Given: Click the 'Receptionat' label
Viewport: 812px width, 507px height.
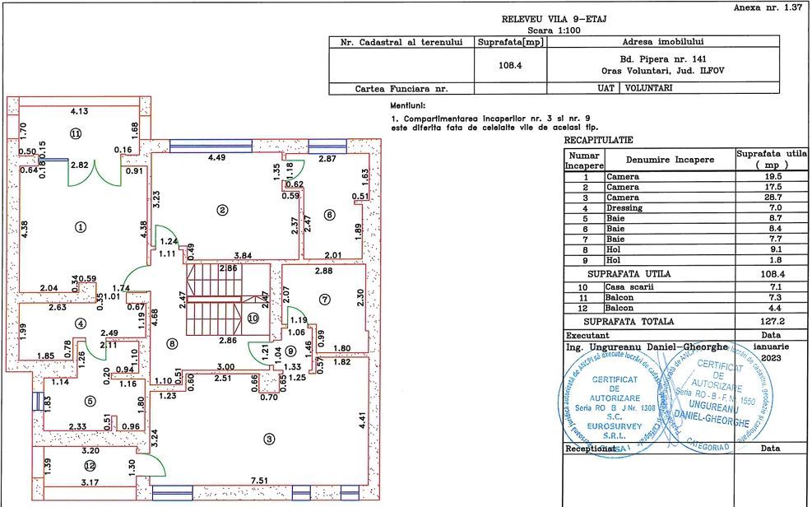Looking at the screenshot, I should click(x=591, y=449).
